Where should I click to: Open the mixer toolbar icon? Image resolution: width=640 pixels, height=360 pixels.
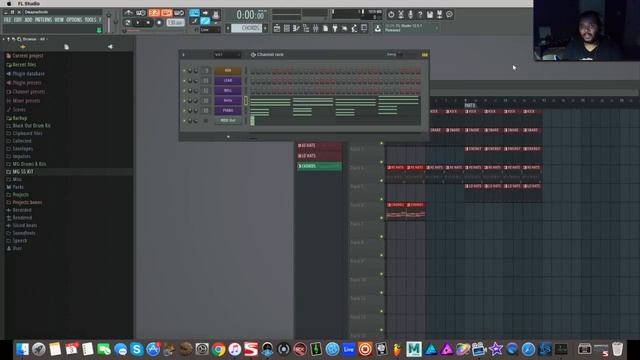(316, 28)
